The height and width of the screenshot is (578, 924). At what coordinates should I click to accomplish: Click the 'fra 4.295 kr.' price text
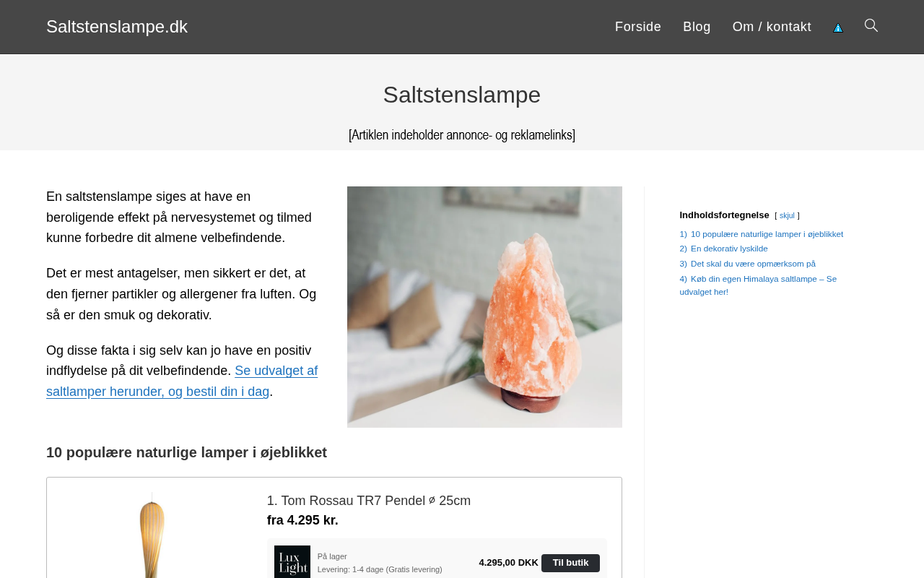coord(302,520)
